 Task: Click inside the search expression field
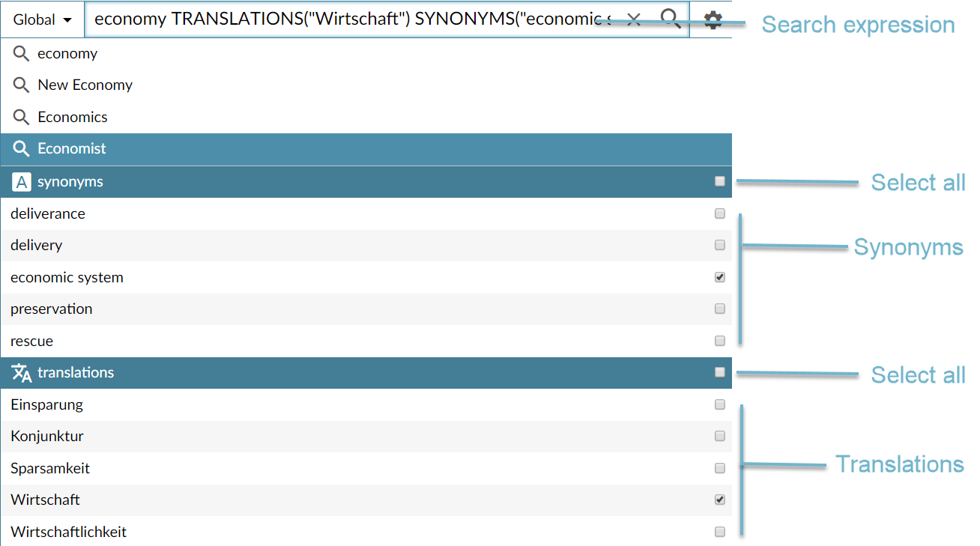[352, 19]
